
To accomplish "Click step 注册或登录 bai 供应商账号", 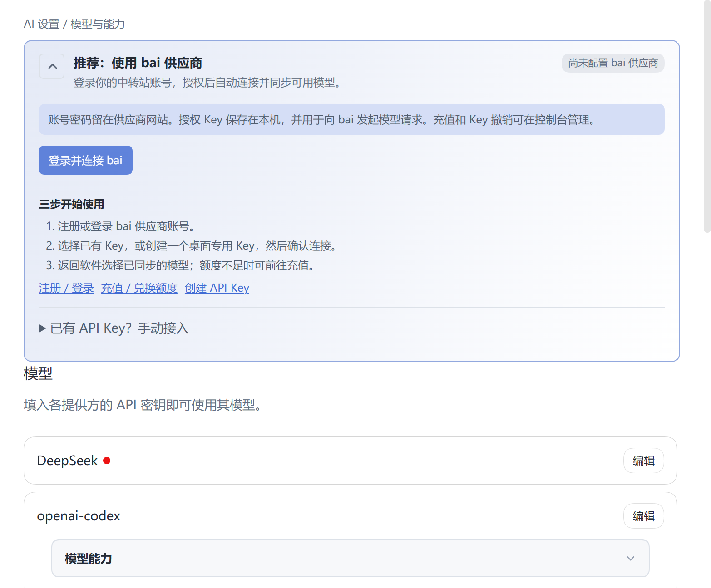I will [x=126, y=226].
